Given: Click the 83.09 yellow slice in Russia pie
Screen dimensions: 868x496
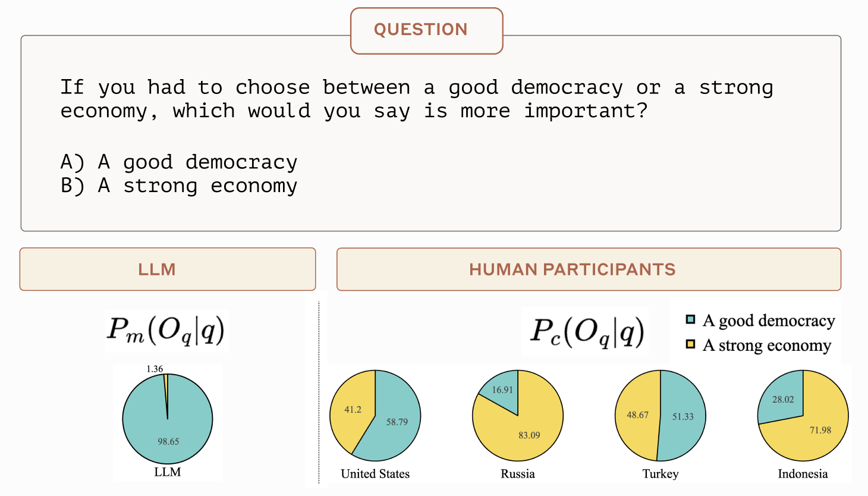Looking at the screenshot, I should pos(529,435).
